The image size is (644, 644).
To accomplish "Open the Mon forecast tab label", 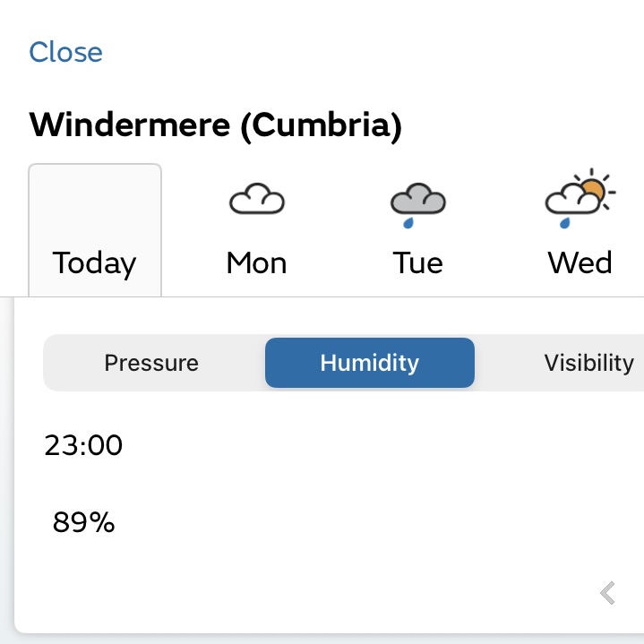I will 257,263.
